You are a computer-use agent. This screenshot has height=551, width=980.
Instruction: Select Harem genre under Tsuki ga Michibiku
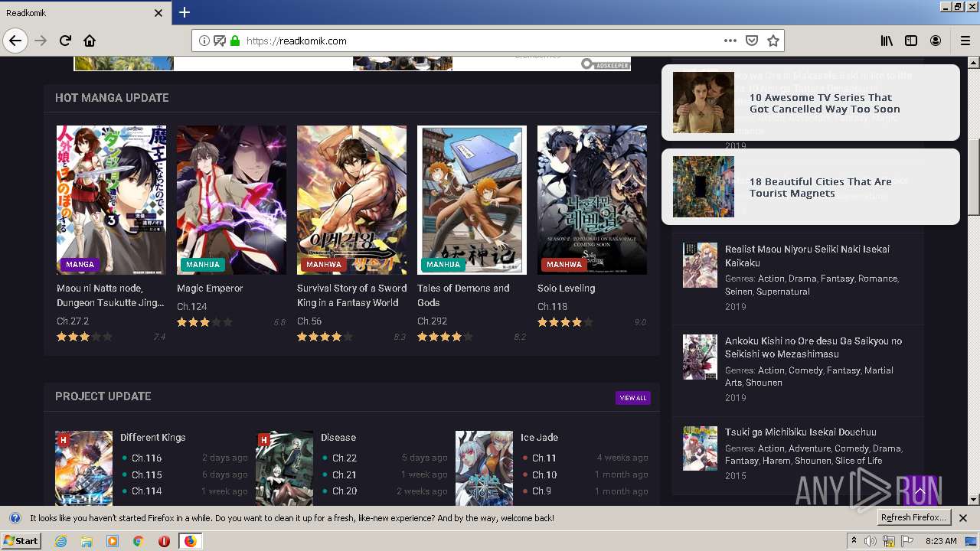[776, 461]
